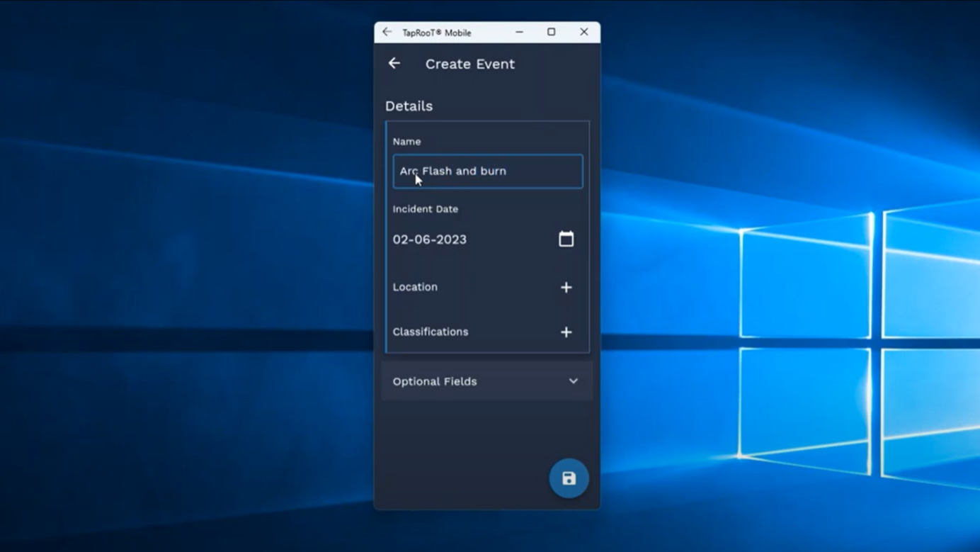The width and height of the screenshot is (980, 552).
Task: Click the TapRooT® Mobile window title
Action: coord(437,33)
